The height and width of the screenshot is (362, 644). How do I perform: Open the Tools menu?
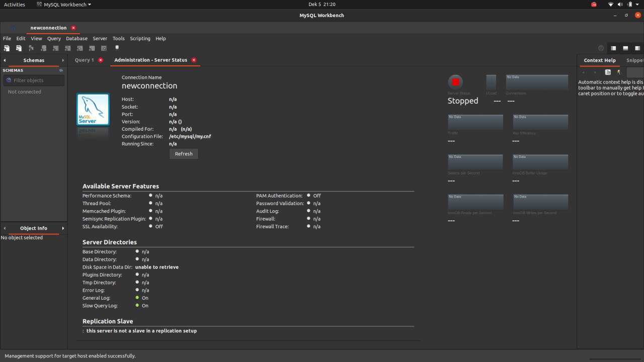point(119,38)
